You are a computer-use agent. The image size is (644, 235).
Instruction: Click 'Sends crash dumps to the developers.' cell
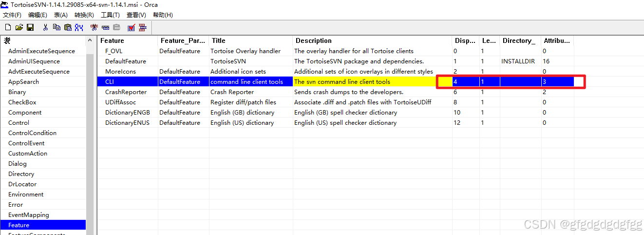point(373,92)
